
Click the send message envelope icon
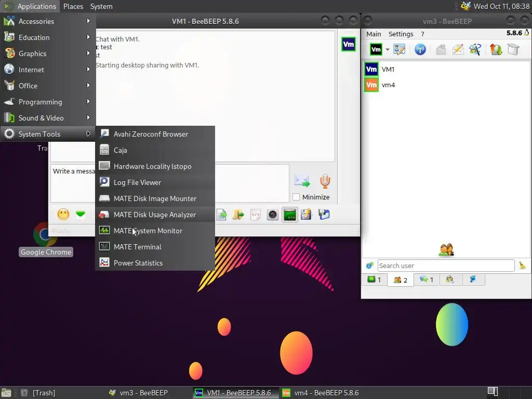pyautogui.click(x=302, y=181)
